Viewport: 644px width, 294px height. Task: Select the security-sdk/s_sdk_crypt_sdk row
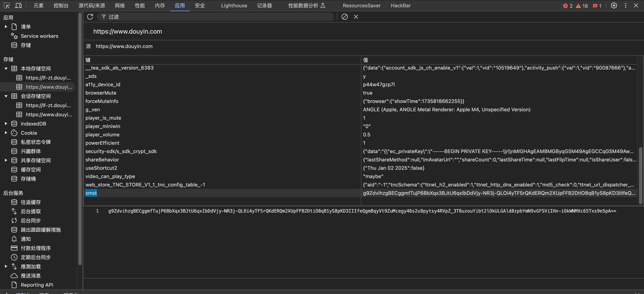[x=121, y=151]
